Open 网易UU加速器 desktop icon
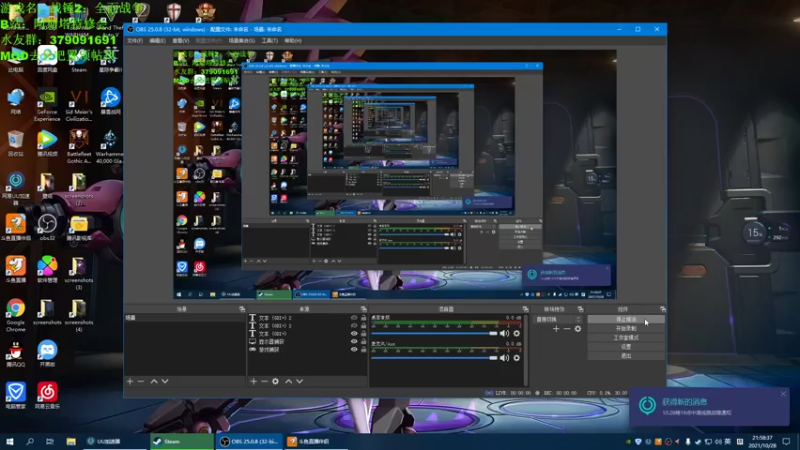The width and height of the screenshot is (800, 450). (16, 188)
